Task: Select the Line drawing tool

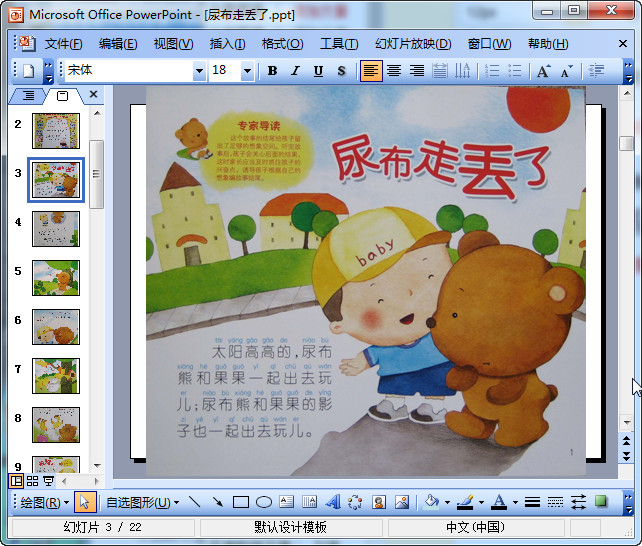Action: [x=195, y=502]
